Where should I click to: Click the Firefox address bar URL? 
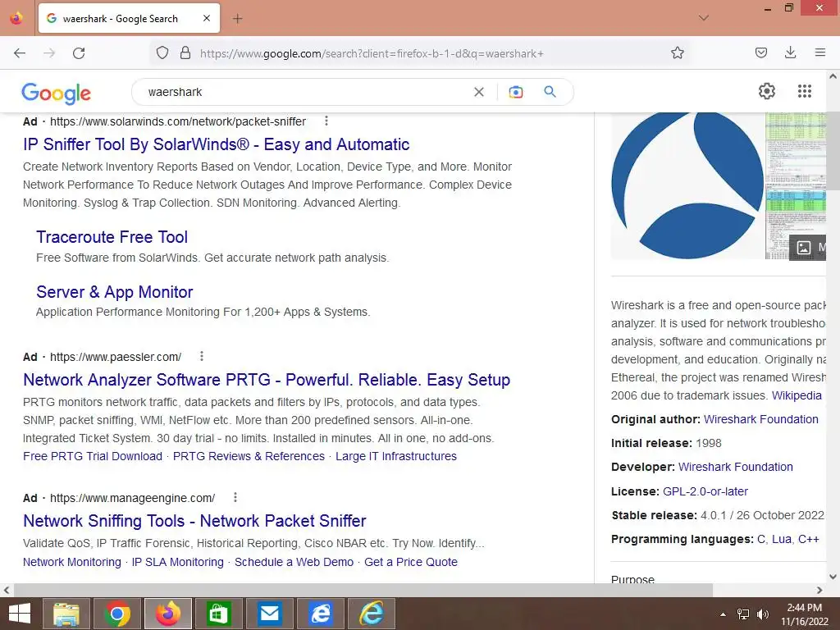point(372,53)
